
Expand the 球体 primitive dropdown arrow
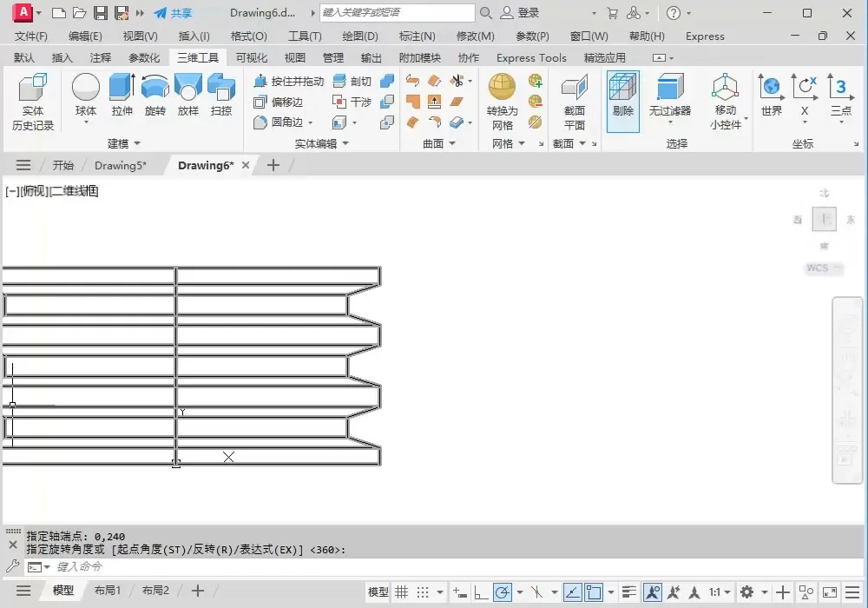[x=85, y=122]
